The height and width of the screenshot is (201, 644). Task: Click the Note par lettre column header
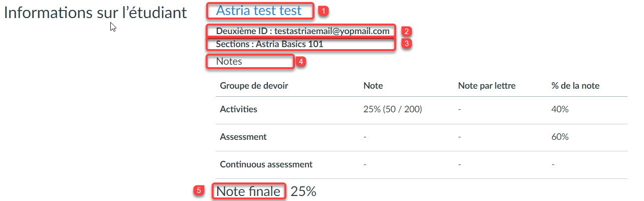coord(487,86)
